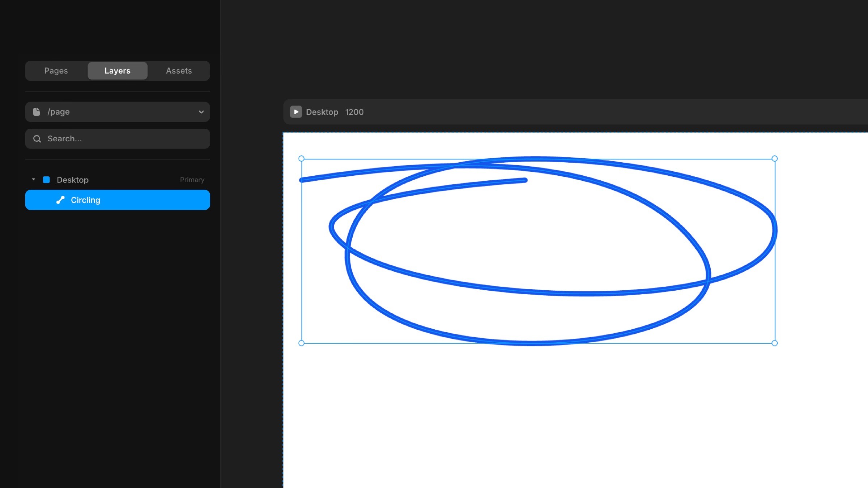Select the Layers tab
This screenshot has width=868, height=488.
(x=118, y=71)
